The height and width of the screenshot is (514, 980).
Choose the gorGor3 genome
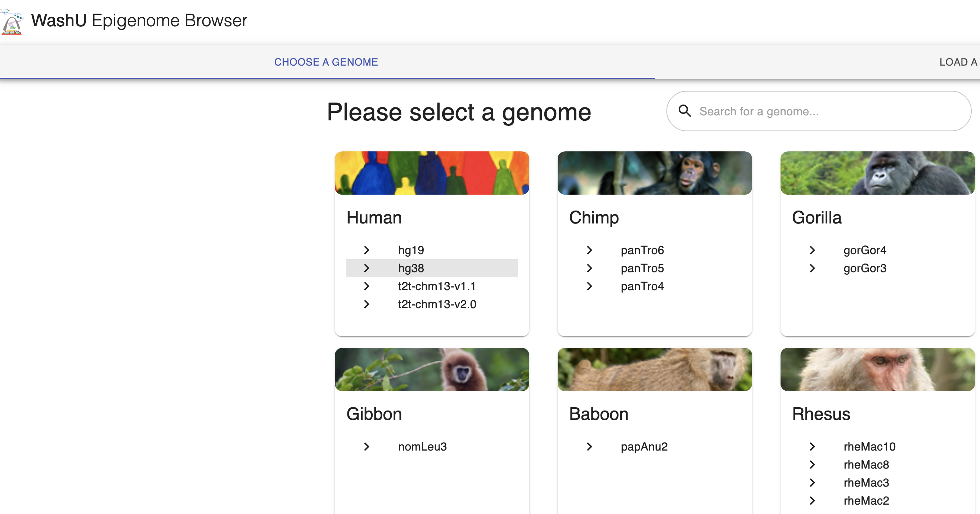click(x=865, y=268)
